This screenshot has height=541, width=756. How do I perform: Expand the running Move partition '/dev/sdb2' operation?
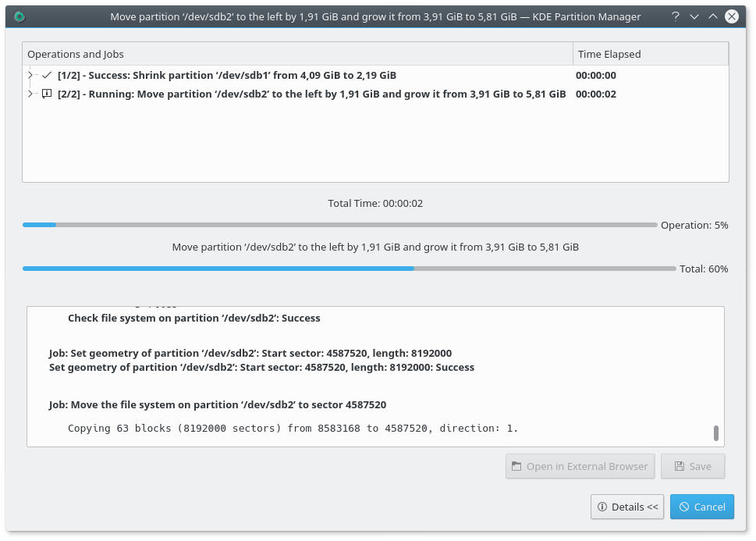tap(31, 94)
